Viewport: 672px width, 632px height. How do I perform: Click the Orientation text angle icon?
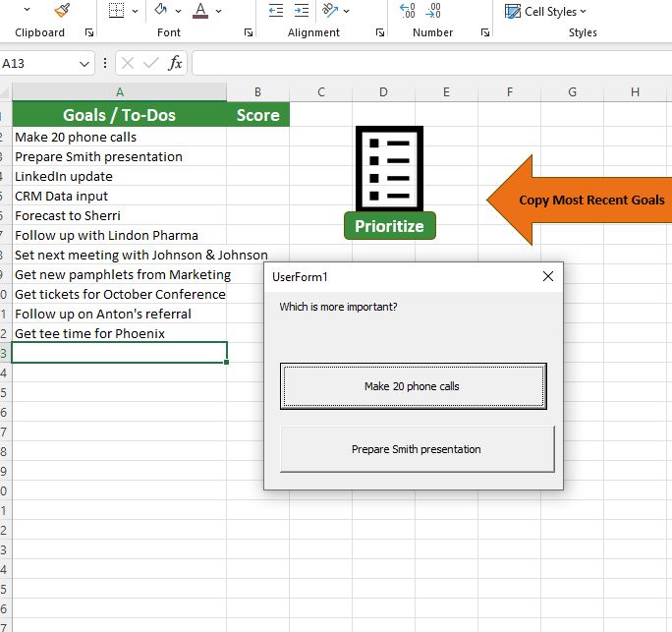[331, 11]
